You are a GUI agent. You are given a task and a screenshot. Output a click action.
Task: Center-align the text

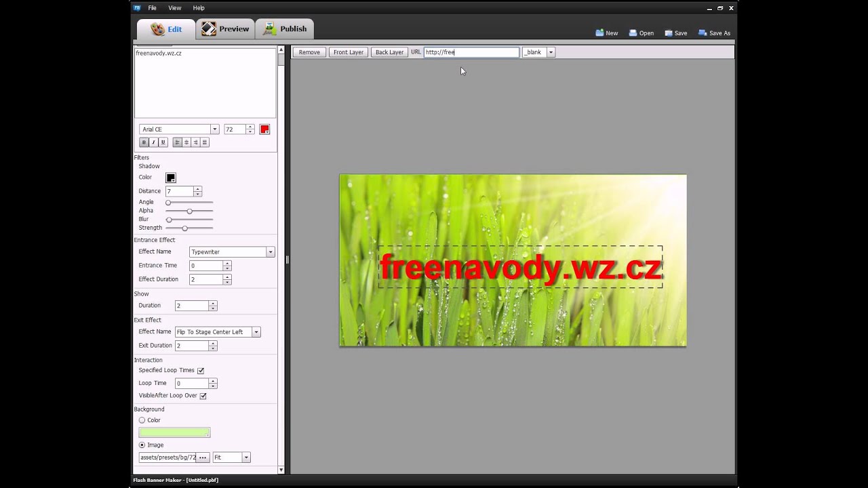(x=186, y=142)
